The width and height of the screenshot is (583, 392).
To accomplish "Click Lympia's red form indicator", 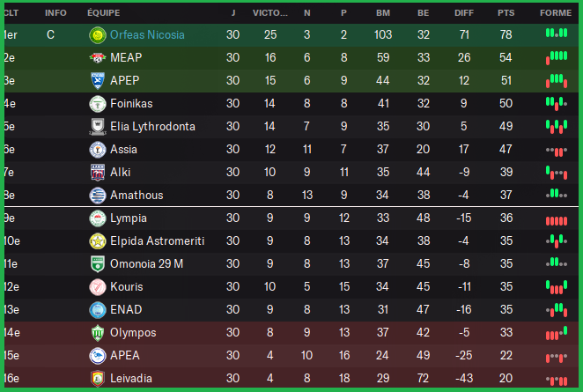I will pyautogui.click(x=556, y=218).
